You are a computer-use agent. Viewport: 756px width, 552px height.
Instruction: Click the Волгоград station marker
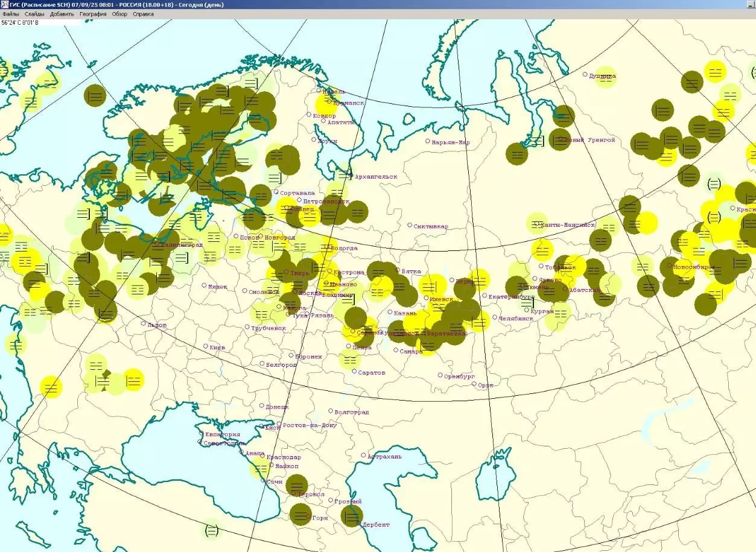[x=331, y=411]
